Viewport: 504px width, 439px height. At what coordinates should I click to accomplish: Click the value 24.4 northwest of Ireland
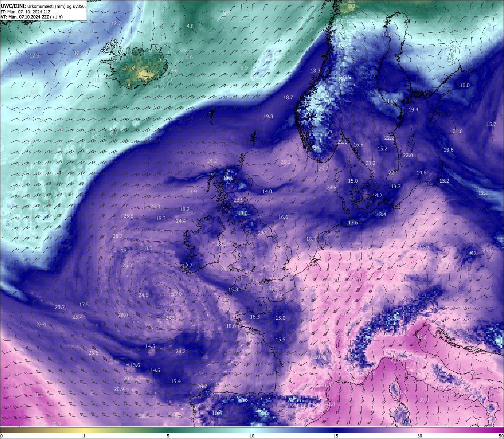click(x=181, y=221)
